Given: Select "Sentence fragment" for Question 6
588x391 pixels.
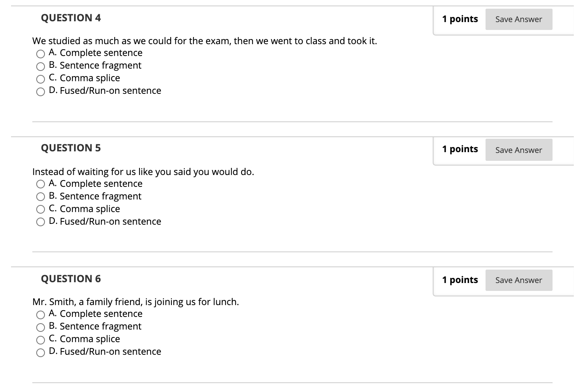Looking at the screenshot, I should pyautogui.click(x=41, y=327).
